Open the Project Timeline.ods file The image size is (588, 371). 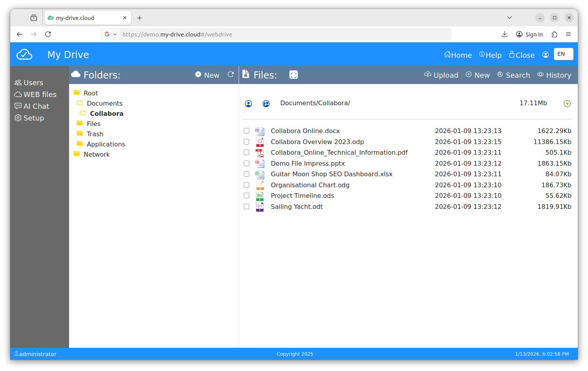[x=302, y=196]
